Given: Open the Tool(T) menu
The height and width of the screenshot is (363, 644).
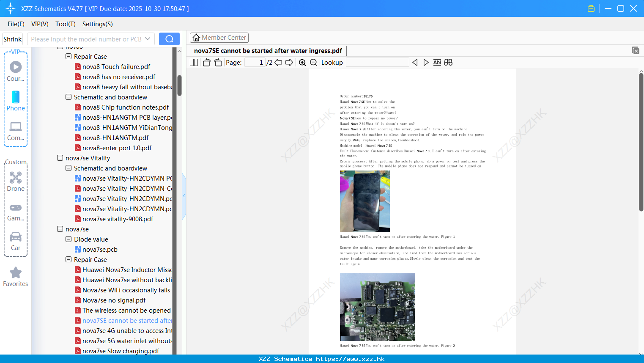Looking at the screenshot, I should 66,24.
